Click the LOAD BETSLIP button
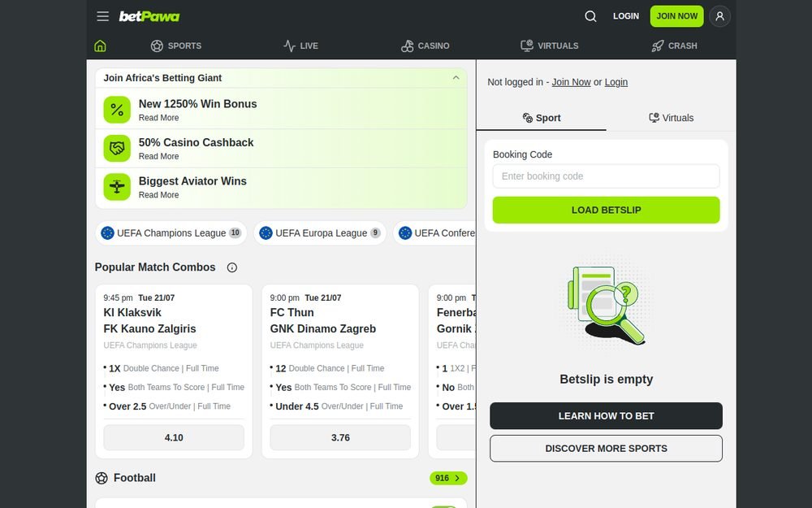812x508 pixels. point(606,210)
